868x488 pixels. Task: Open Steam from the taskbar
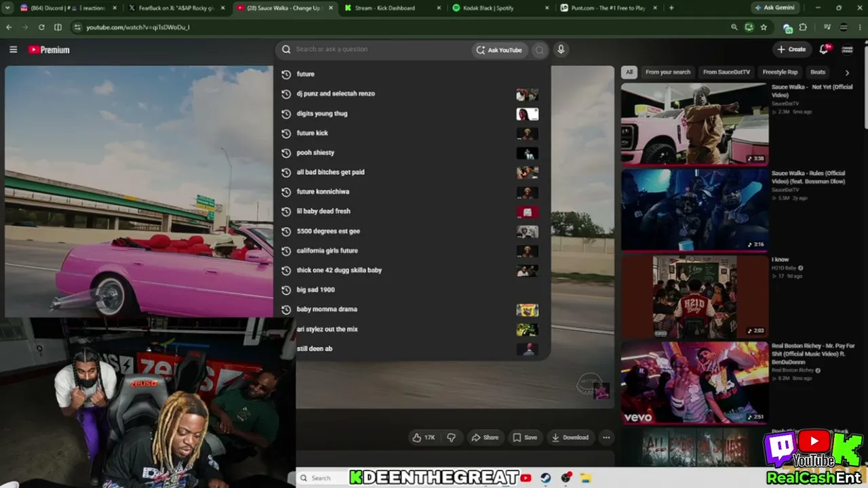(546, 478)
